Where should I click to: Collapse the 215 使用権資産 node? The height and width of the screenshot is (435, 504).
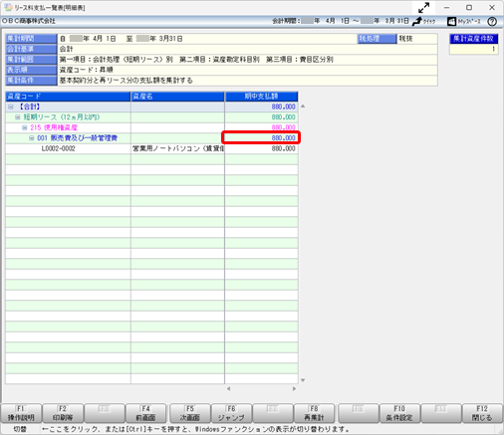pos(25,127)
